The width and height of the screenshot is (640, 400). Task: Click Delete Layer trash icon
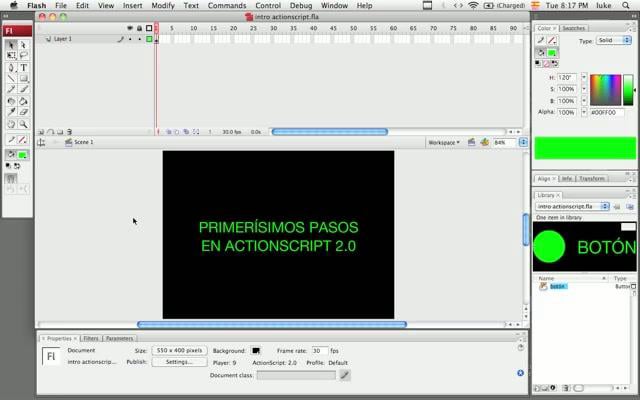69,132
